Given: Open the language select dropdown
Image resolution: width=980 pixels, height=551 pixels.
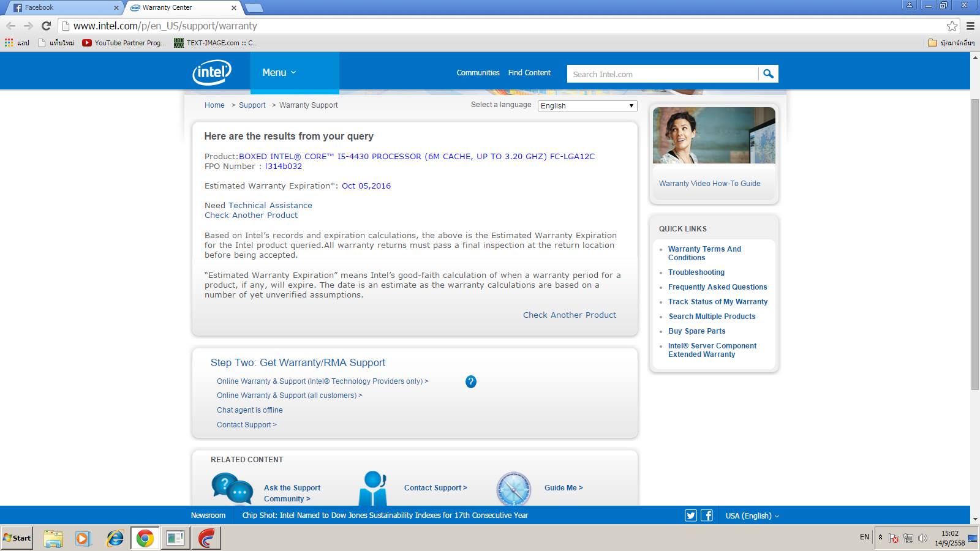Looking at the screenshot, I should point(587,105).
